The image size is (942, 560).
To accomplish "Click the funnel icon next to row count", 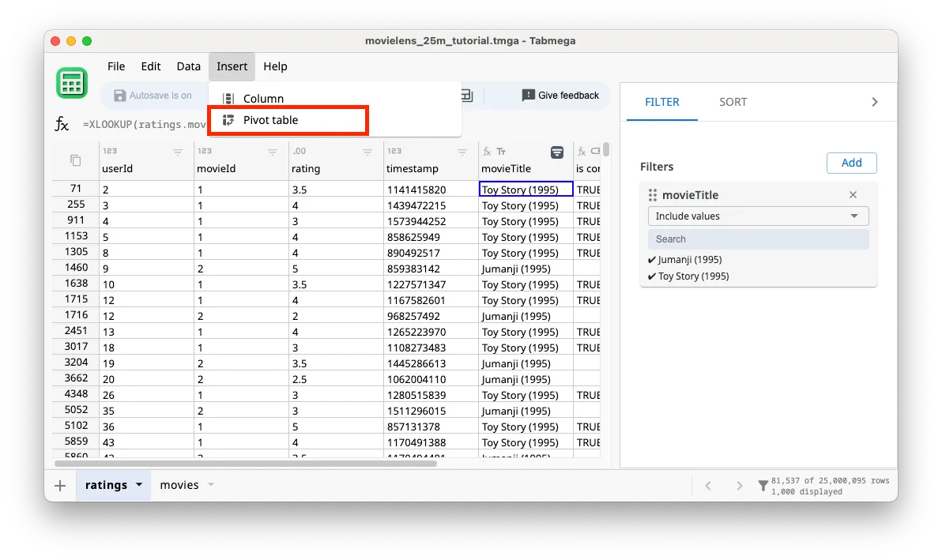I will (763, 484).
